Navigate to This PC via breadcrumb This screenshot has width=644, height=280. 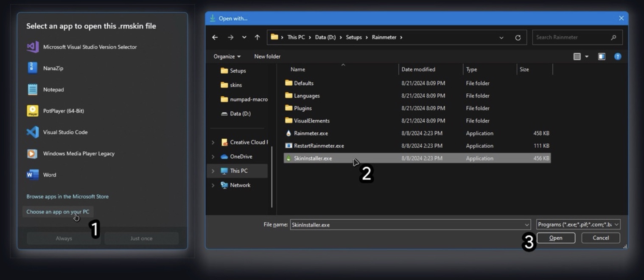pos(297,37)
